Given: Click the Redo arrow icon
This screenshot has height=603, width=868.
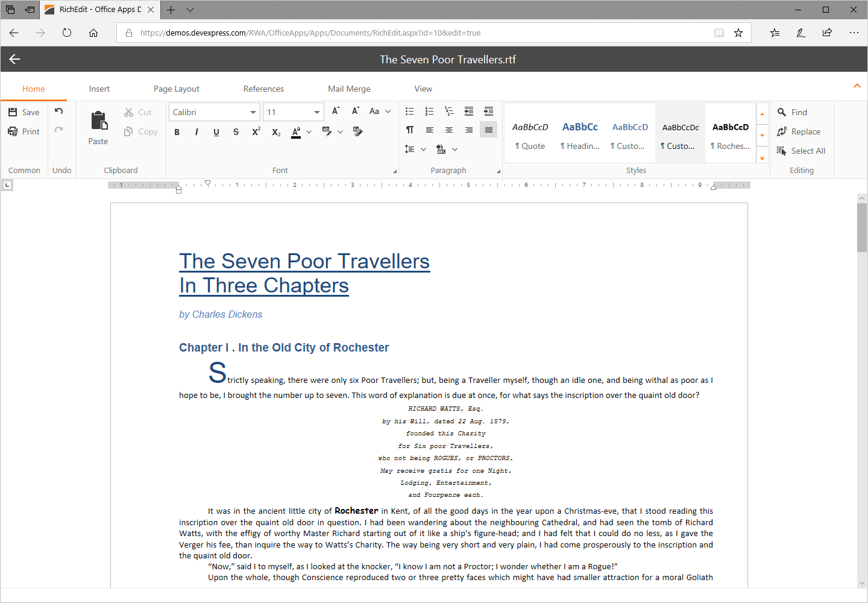Looking at the screenshot, I should [x=58, y=130].
